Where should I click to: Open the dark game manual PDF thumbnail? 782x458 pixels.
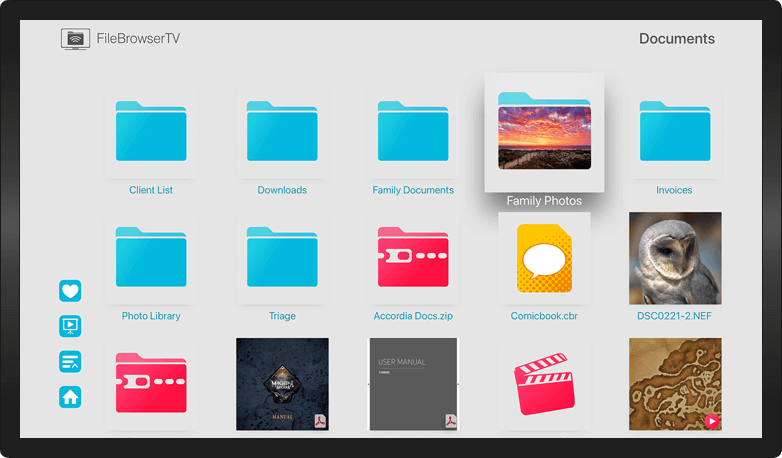282,384
